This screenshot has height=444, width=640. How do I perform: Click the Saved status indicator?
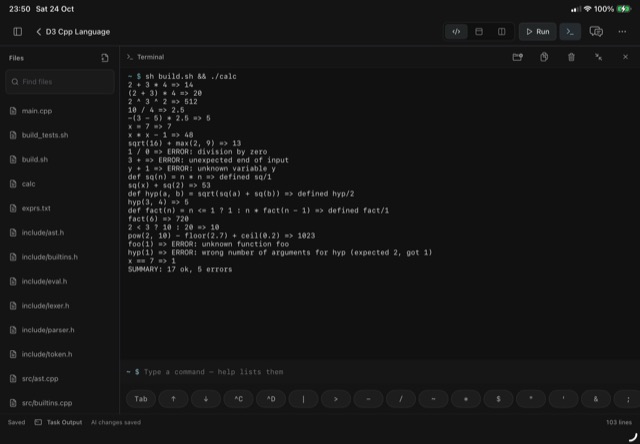[x=16, y=422]
